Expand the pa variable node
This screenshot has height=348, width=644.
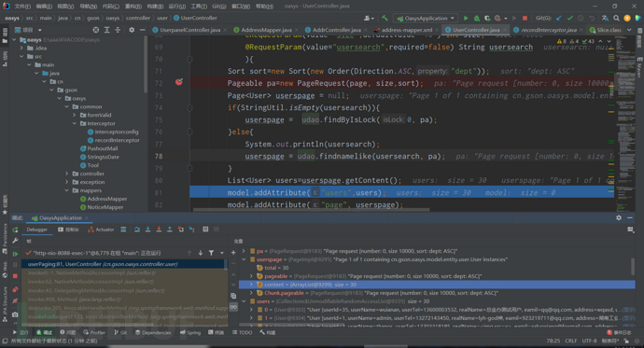pyautogui.click(x=244, y=251)
